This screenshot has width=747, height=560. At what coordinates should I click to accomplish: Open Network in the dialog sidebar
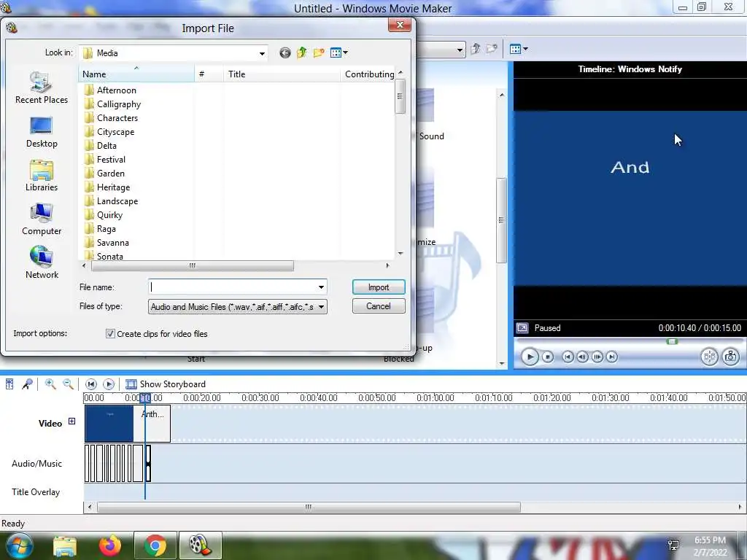coord(42,262)
